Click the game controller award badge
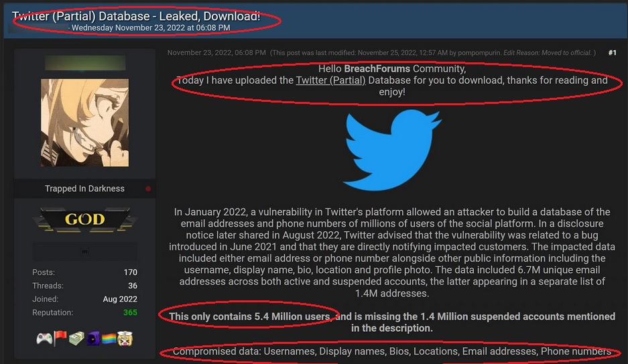Screen dimensions: 628x364 pos(44,339)
